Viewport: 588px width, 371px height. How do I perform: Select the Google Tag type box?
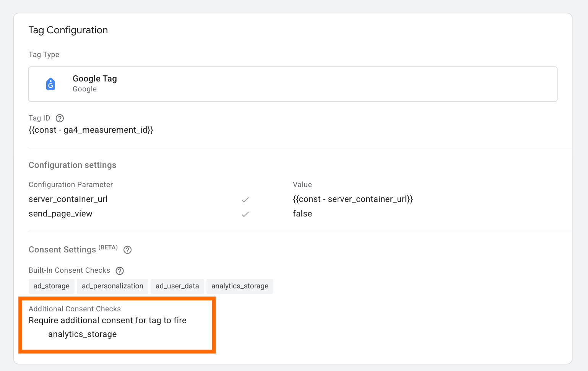pyautogui.click(x=293, y=84)
